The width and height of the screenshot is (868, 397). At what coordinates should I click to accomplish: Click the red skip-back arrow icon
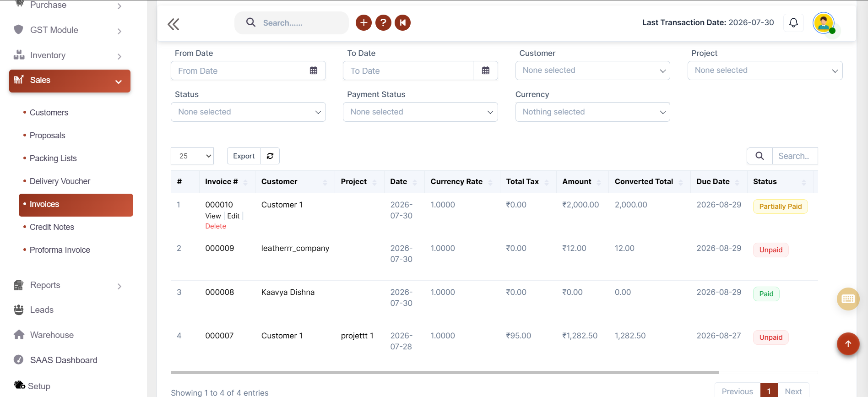(x=403, y=22)
